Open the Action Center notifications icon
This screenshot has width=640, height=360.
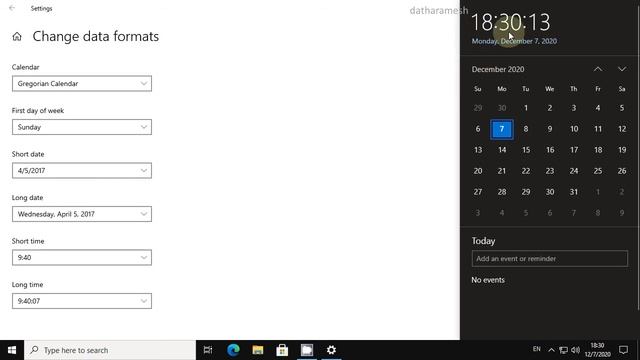point(623,350)
